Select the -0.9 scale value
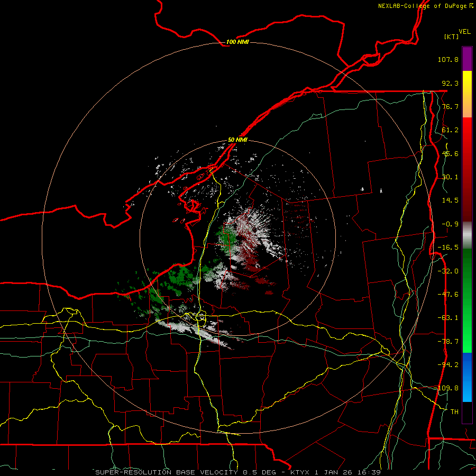This screenshot has height=476, width=476. 450,224
